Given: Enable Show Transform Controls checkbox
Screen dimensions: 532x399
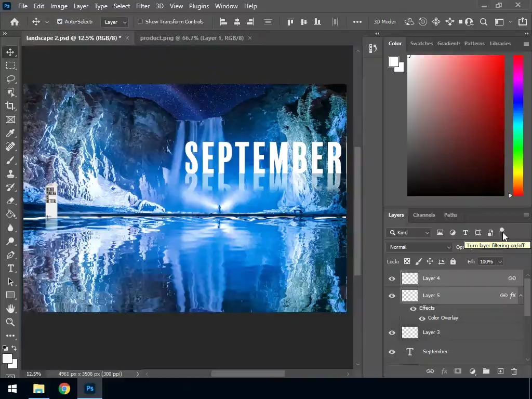Looking at the screenshot, I should 140,21.
